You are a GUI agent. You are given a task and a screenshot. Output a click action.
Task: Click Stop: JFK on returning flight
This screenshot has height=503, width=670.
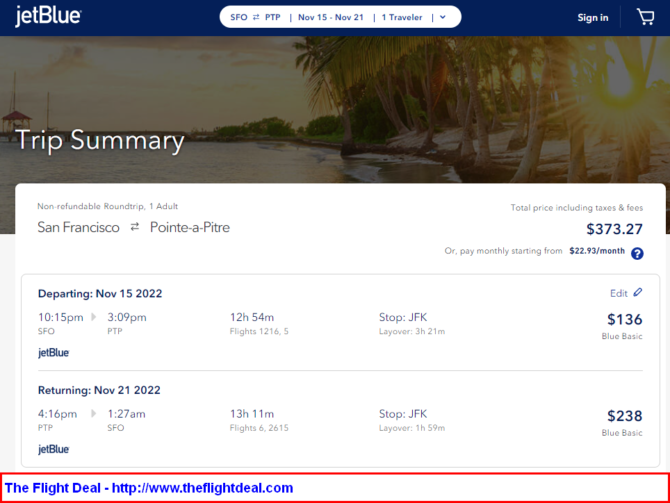403,414
